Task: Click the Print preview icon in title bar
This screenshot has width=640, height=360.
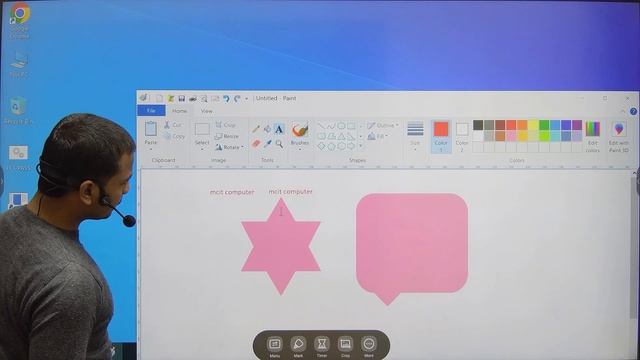Action: [x=204, y=98]
